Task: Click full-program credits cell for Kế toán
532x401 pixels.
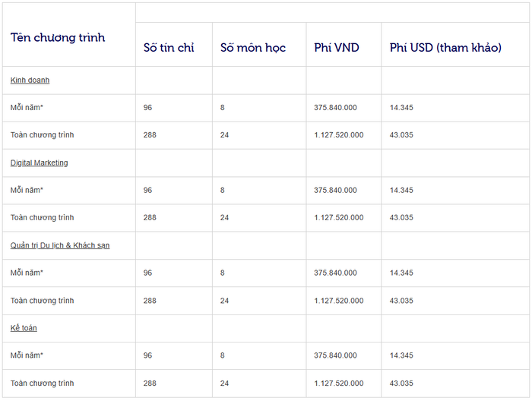Action: pyautogui.click(x=150, y=383)
